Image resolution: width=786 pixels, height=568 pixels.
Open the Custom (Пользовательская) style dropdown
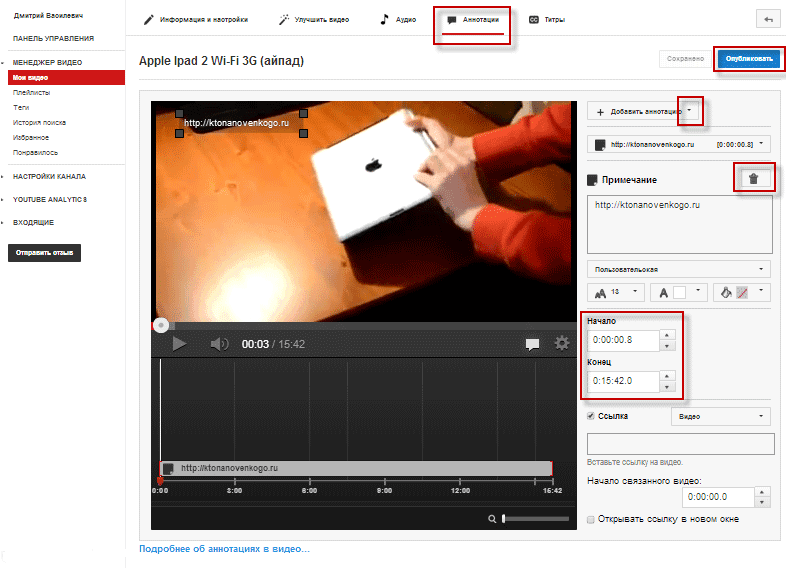click(679, 269)
